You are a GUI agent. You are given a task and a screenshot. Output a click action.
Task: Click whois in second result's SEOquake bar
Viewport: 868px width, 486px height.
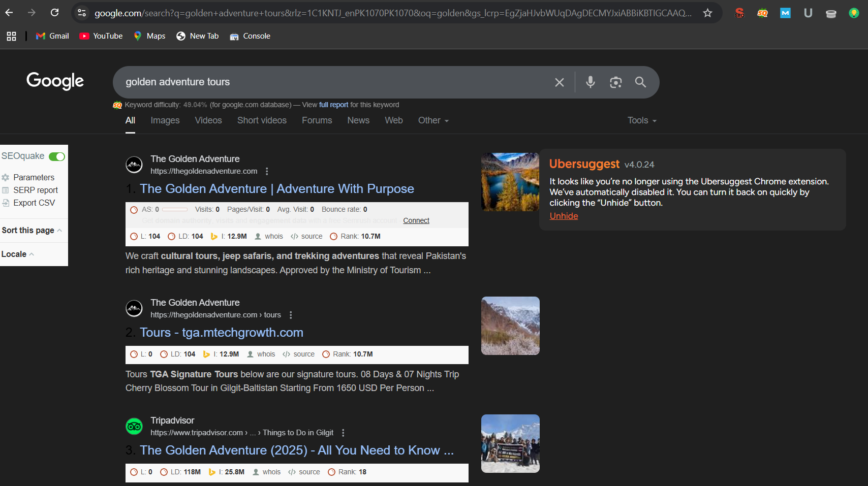click(x=261, y=354)
